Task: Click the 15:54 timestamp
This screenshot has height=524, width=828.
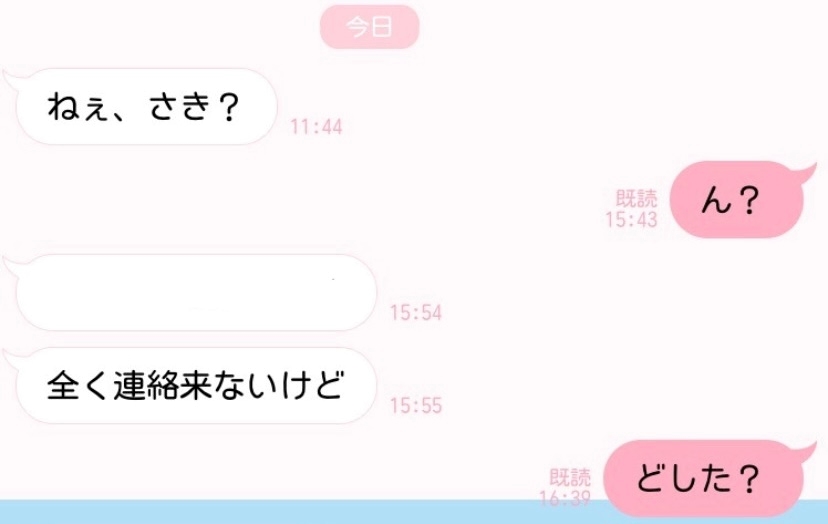Action: point(416,313)
